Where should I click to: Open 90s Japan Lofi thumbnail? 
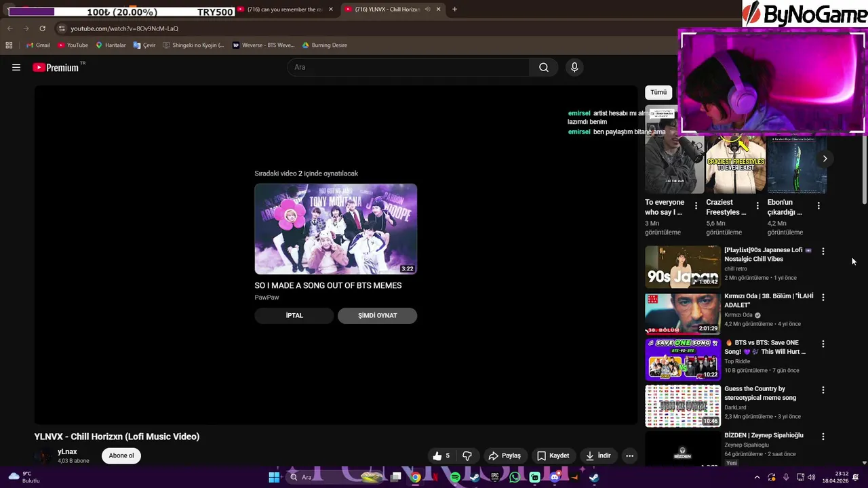[683, 266]
